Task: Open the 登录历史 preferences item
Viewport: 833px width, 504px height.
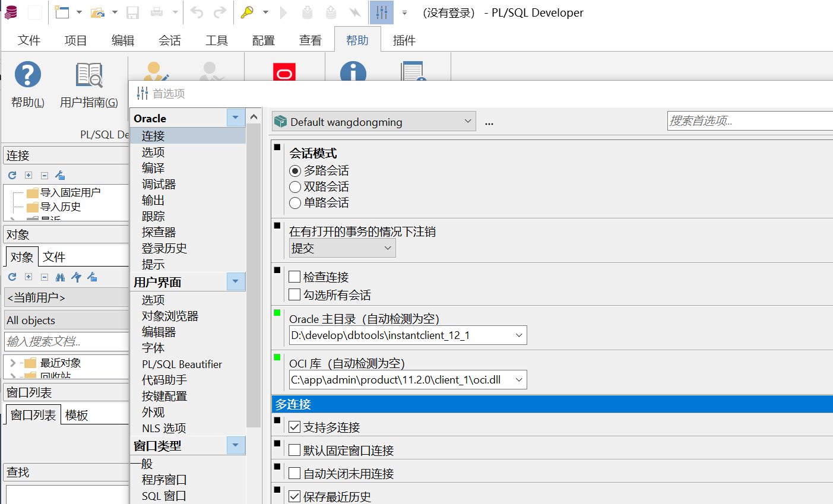Action: 164,248
